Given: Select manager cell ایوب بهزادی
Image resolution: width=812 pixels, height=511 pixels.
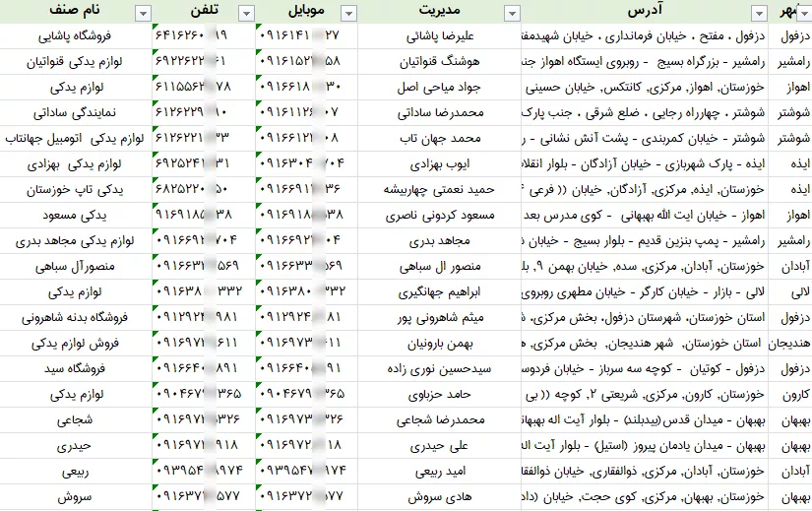Looking at the screenshot, I should click(440, 163).
